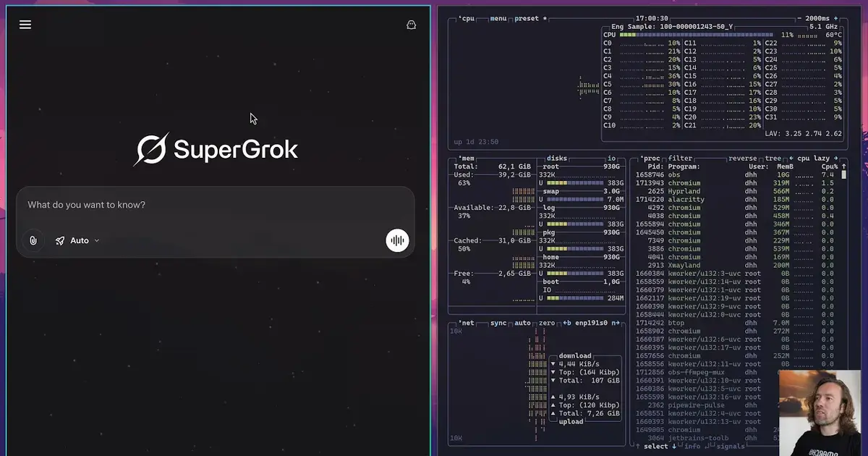This screenshot has height=456, width=868.
Task: Click the rocket icon beside Auto
Action: (x=60, y=240)
